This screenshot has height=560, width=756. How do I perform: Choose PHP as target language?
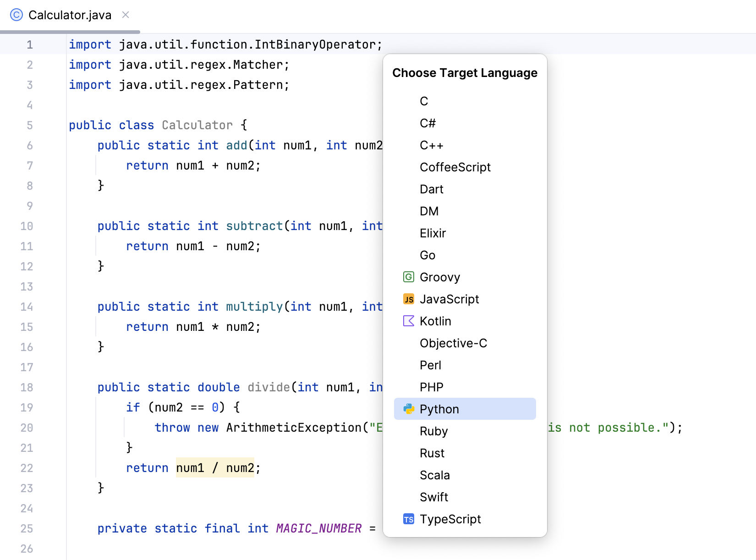click(x=465, y=387)
